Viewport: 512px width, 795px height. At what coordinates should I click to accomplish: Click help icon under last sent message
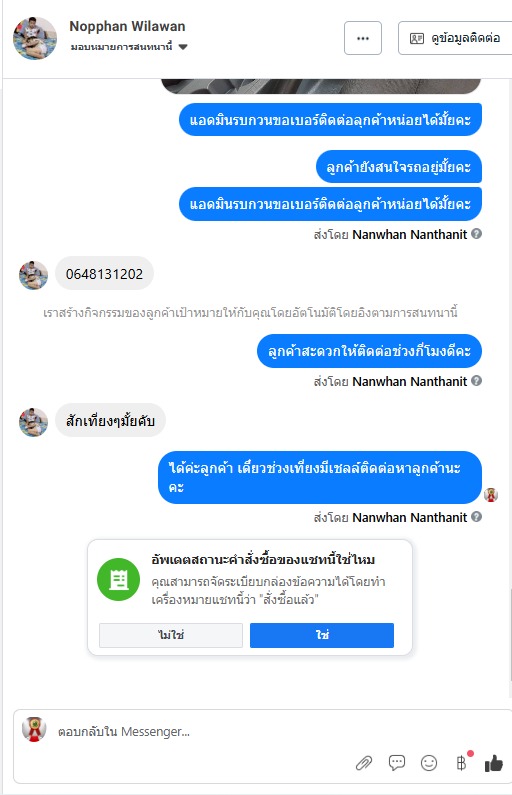click(x=477, y=517)
